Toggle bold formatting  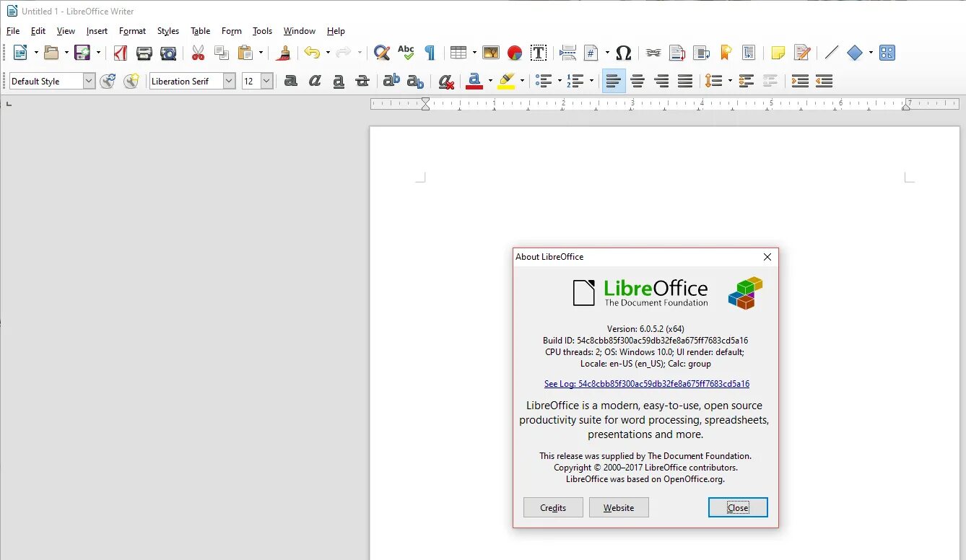(291, 82)
